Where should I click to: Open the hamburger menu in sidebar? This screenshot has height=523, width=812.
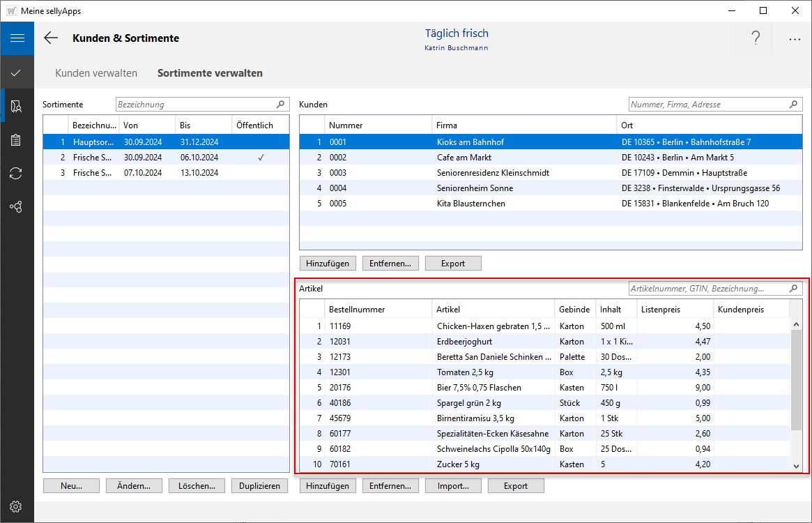(x=17, y=38)
